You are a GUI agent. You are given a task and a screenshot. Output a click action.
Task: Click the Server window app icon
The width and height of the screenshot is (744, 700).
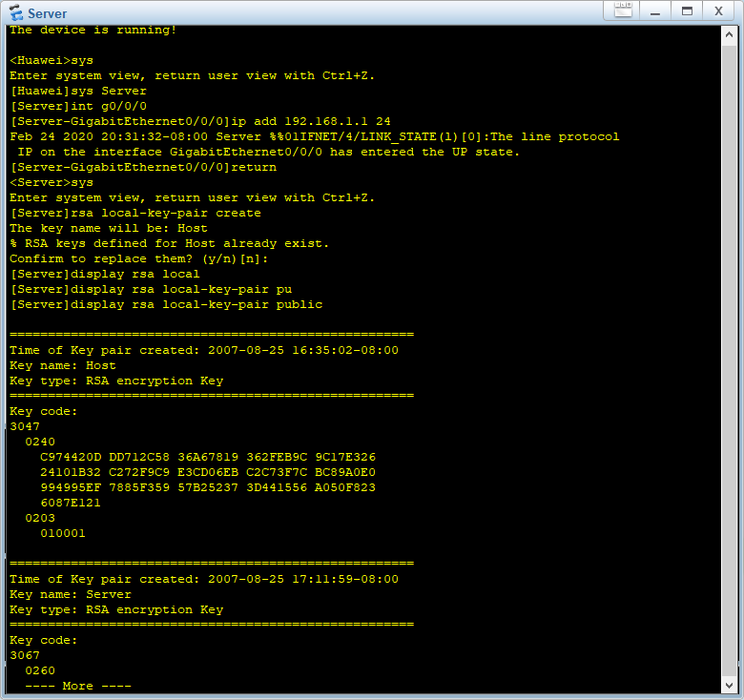[x=15, y=12]
